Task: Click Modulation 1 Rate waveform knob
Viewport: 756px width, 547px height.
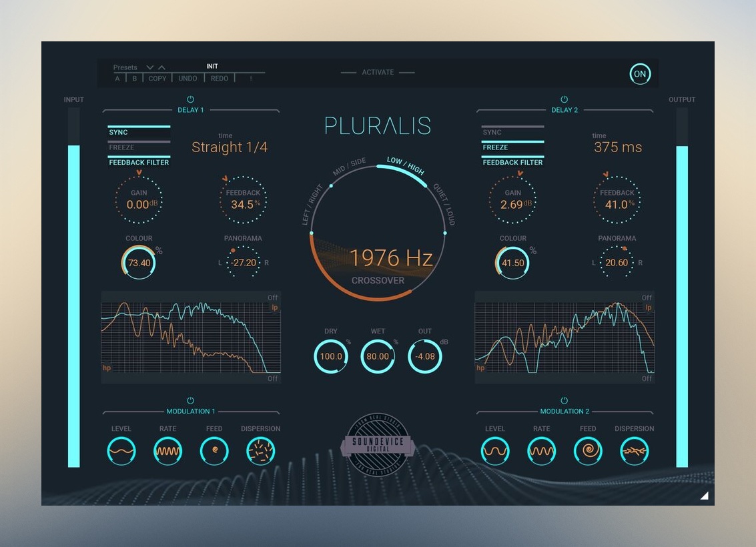Action: point(167,452)
